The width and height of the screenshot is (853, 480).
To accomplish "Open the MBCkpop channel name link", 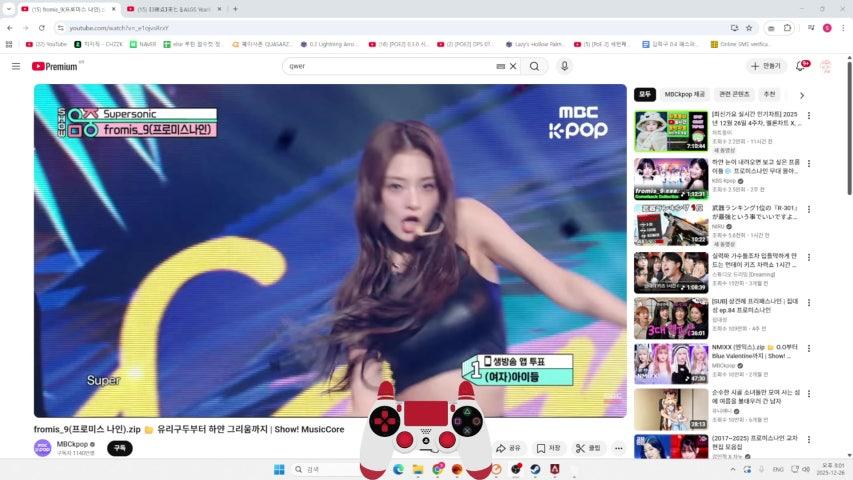I will tap(72, 444).
